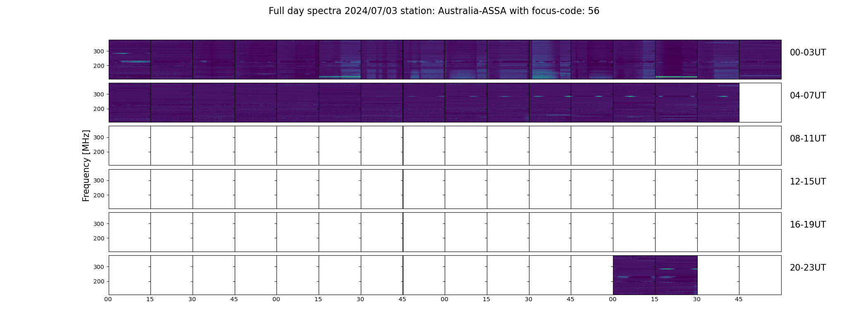Click the second spectrogram tile in the 20-23UT row
Screen dimensions: 868x331
676,275
